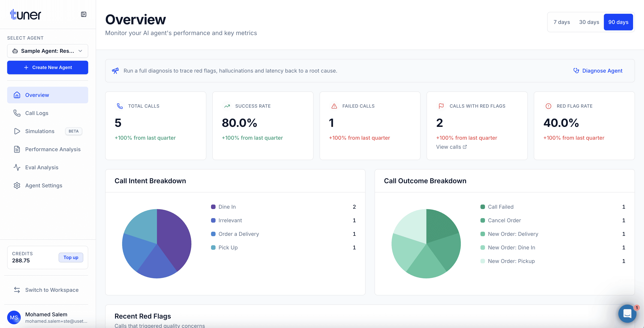This screenshot has width=644, height=328.
Task: Click the external link icon beside View calls
Action: pos(465,147)
